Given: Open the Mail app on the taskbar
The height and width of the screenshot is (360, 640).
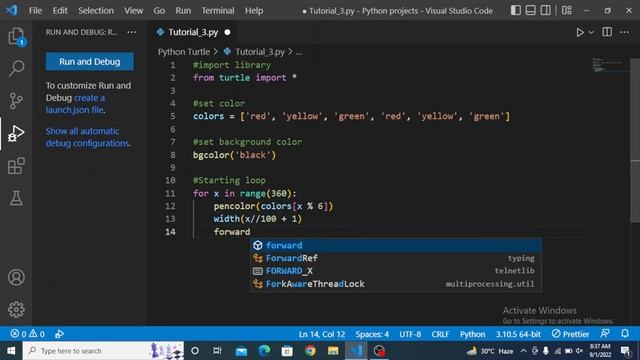Looking at the screenshot, I should tap(241, 351).
